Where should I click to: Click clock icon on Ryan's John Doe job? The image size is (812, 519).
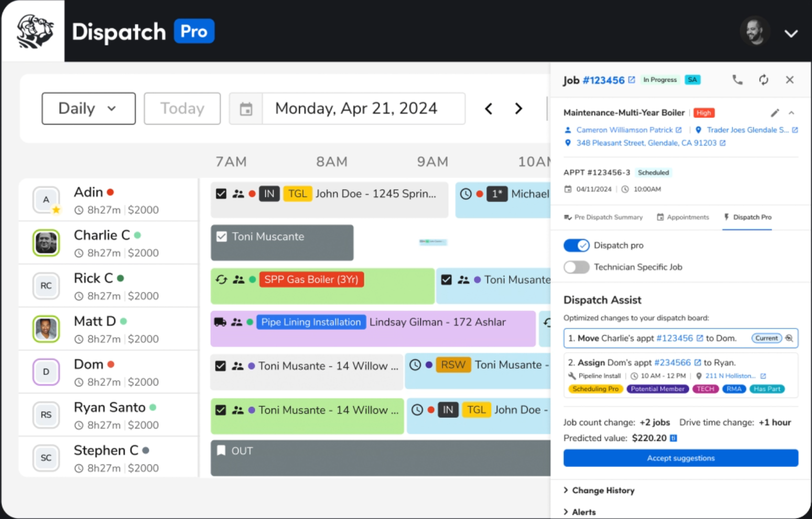pyautogui.click(x=417, y=410)
